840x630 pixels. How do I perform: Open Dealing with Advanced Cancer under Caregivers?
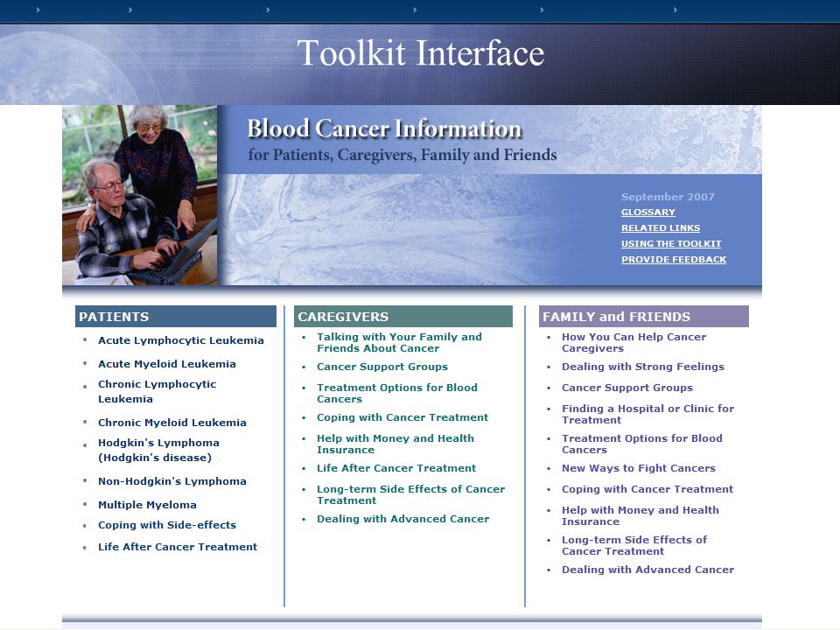402,519
